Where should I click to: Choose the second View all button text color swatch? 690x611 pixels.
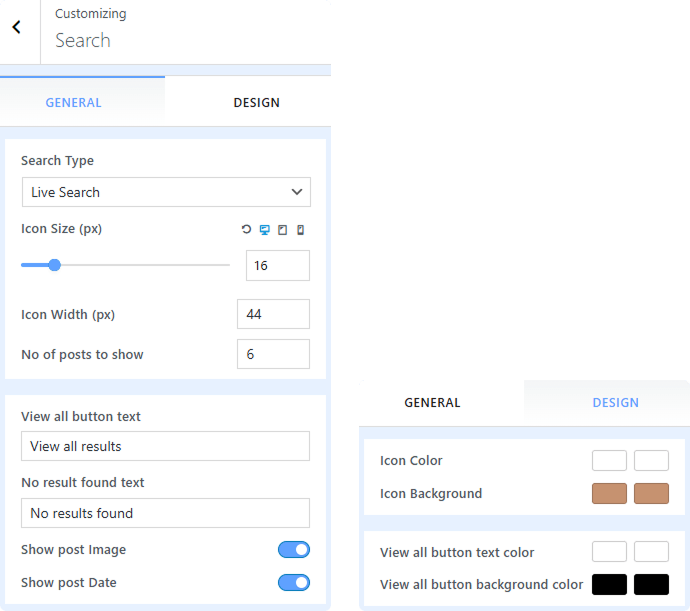(651, 552)
